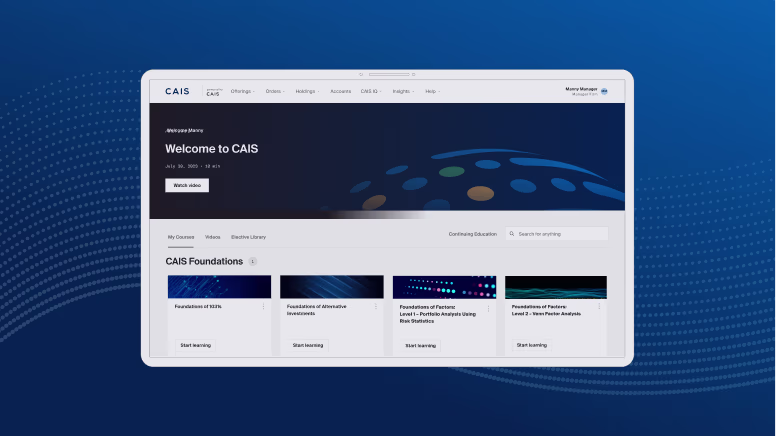Expand the Offerings dropdown menu
776x436 pixels.
coord(242,91)
